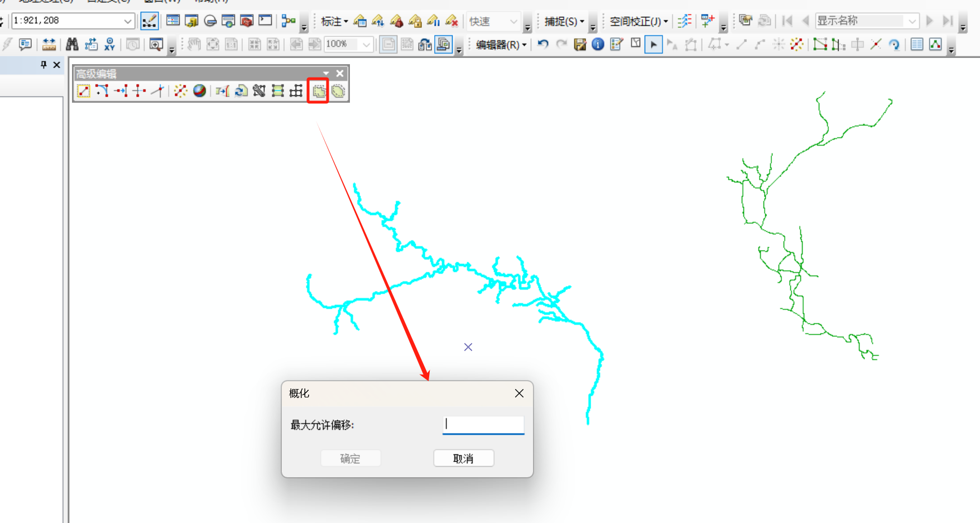The image size is (980, 523).
Task: Click the Label Manager icon
Action: pyautogui.click(x=360, y=21)
